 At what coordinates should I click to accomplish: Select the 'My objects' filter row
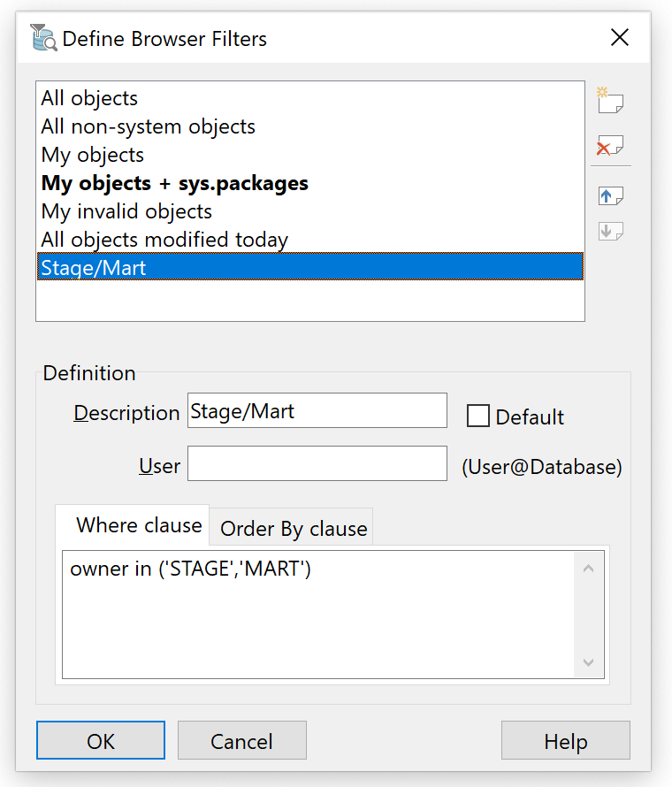click(310, 155)
